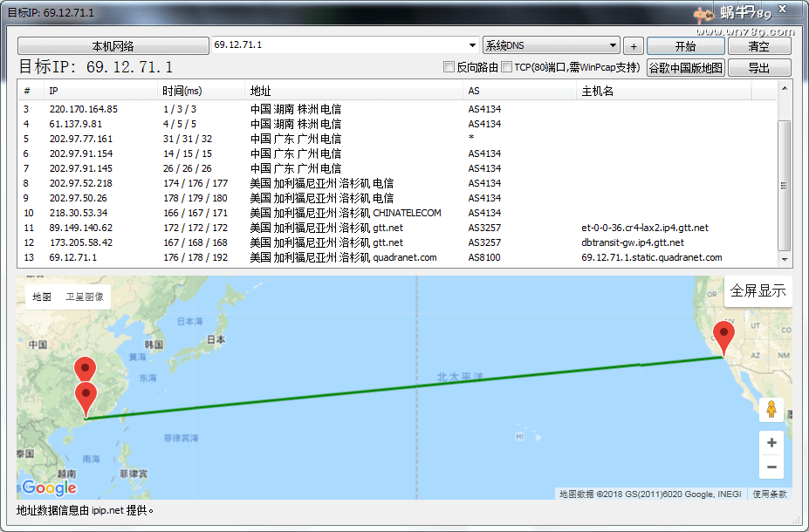Click the map zoom in plus icon
This screenshot has height=532, width=809.
point(771,442)
